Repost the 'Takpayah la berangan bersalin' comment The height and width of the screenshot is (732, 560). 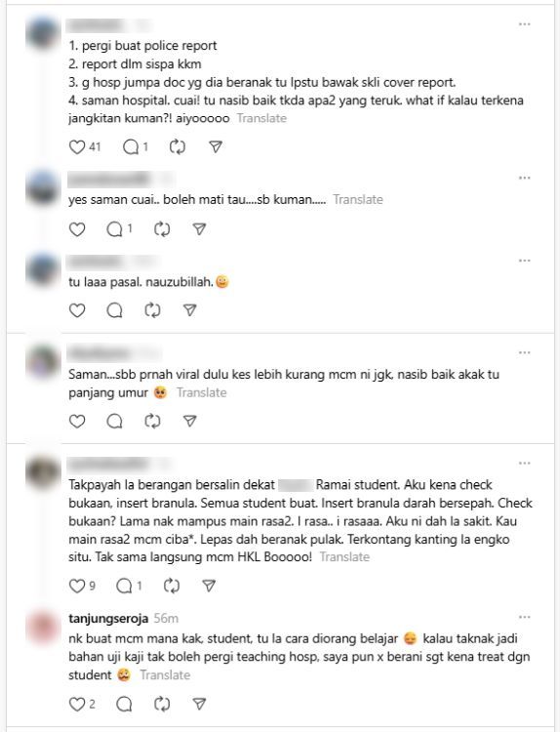[172, 586]
